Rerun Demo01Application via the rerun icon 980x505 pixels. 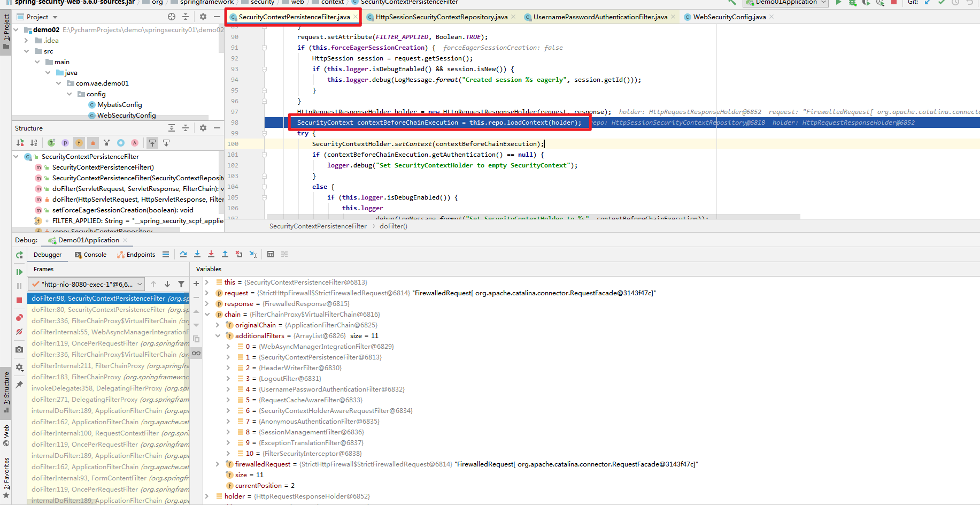click(19, 255)
